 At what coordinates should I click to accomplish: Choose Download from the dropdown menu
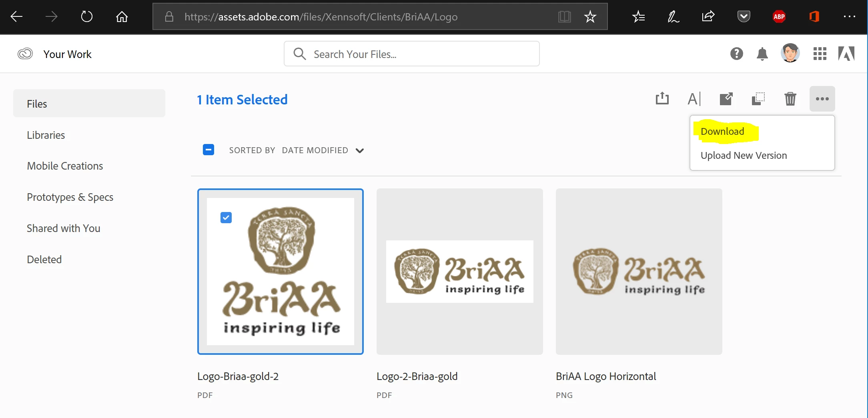[x=722, y=131]
